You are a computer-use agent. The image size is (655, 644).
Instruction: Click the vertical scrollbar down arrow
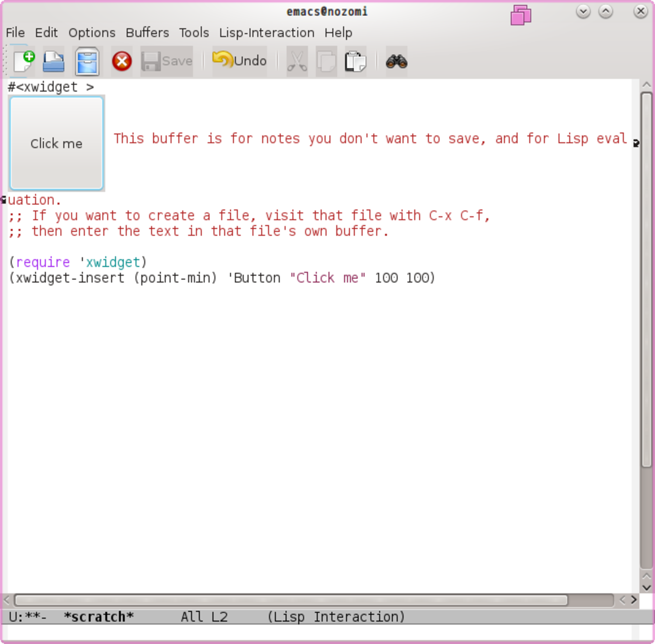646,587
